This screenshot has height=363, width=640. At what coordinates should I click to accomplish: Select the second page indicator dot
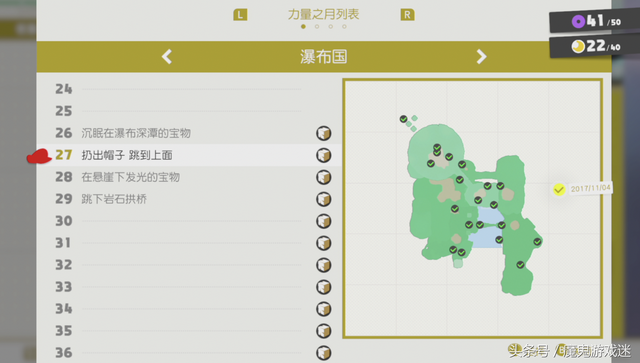click(x=317, y=27)
